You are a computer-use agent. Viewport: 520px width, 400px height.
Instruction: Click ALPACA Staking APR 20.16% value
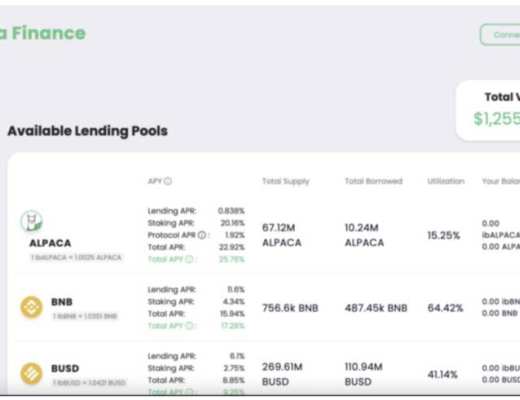233,223
